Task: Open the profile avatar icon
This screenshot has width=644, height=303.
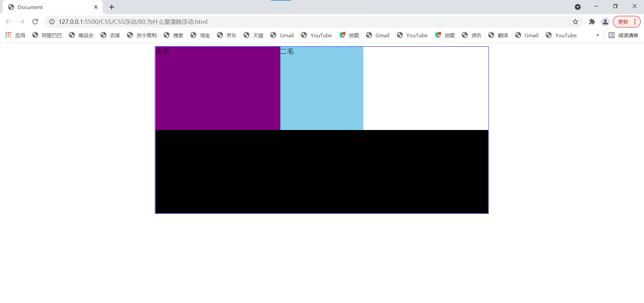Action: (605, 22)
